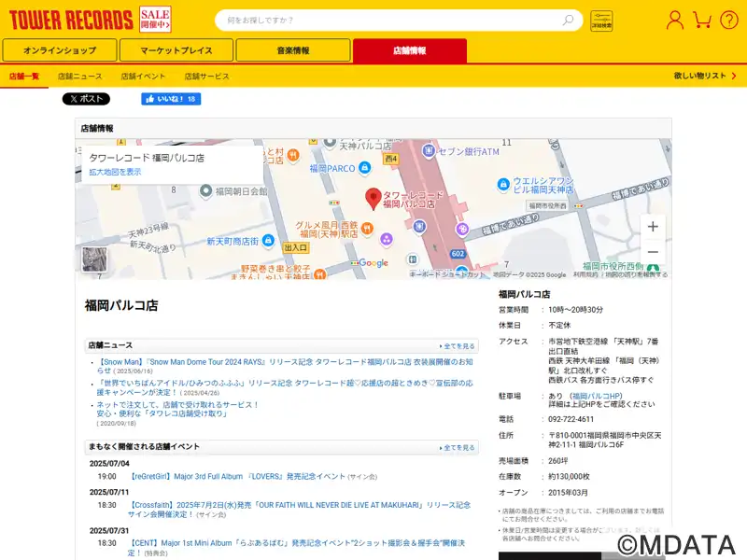Zoom out on the map

[x=653, y=252]
